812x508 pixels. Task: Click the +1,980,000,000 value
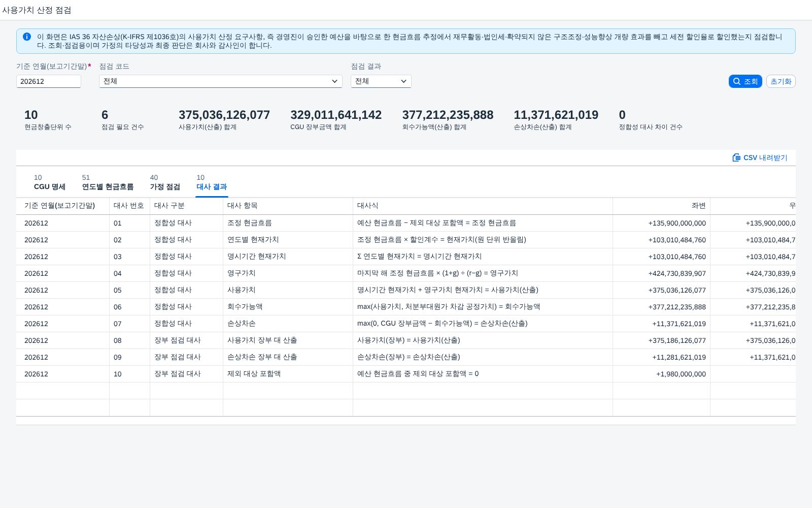click(681, 374)
